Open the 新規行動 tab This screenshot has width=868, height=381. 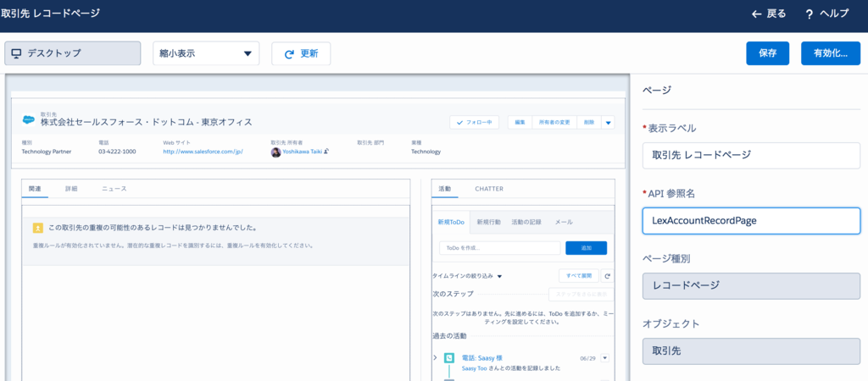coord(489,222)
